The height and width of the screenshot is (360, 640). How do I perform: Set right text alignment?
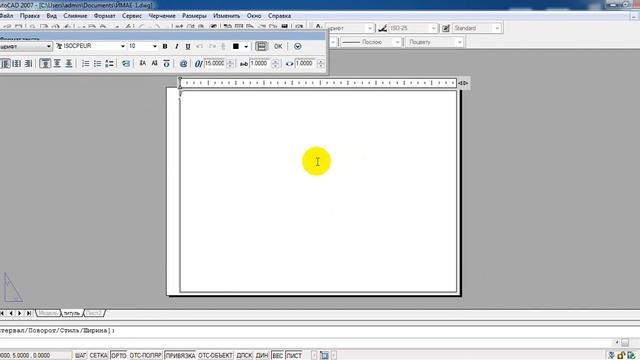pos(28,64)
